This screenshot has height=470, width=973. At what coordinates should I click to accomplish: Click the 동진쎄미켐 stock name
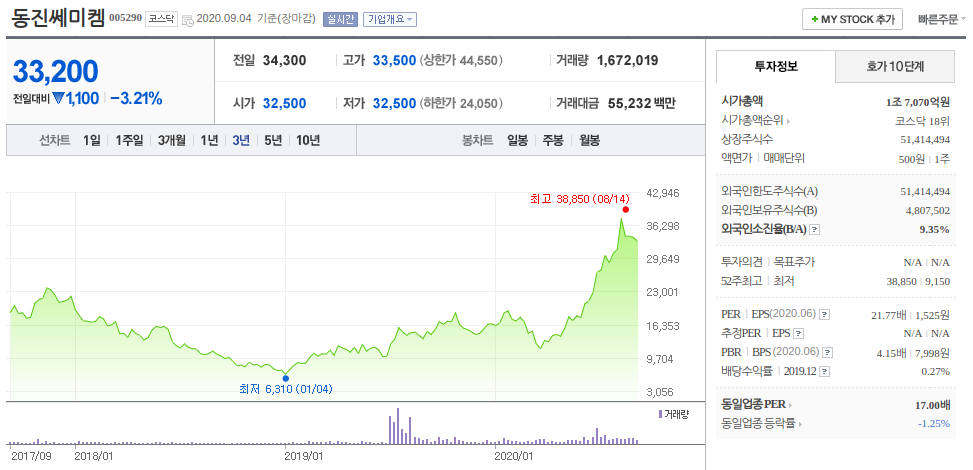point(57,17)
